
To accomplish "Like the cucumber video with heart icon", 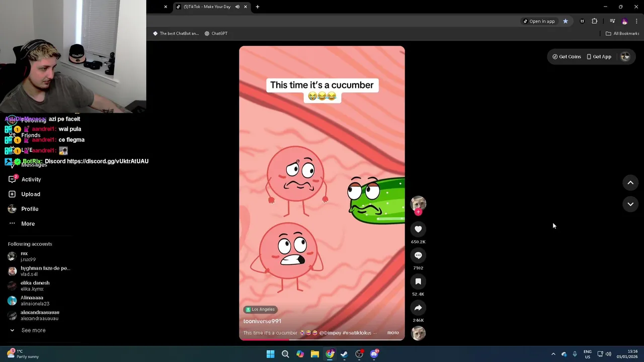I will [x=418, y=229].
